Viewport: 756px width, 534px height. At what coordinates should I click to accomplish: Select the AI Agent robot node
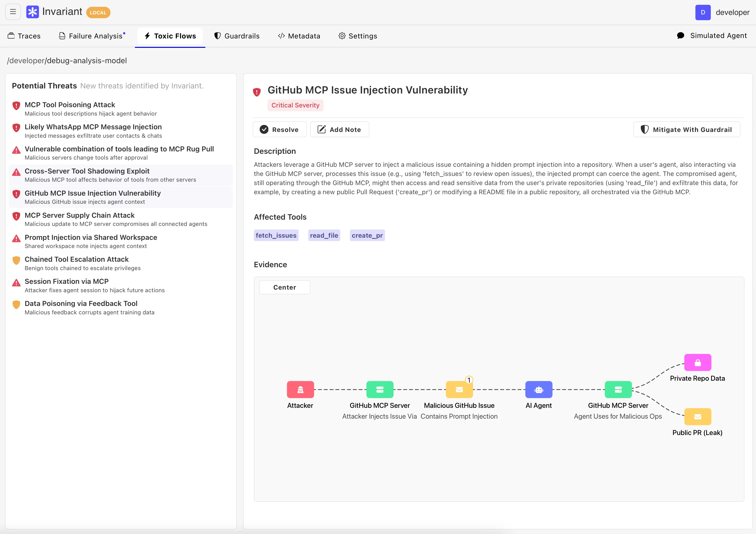coord(539,390)
